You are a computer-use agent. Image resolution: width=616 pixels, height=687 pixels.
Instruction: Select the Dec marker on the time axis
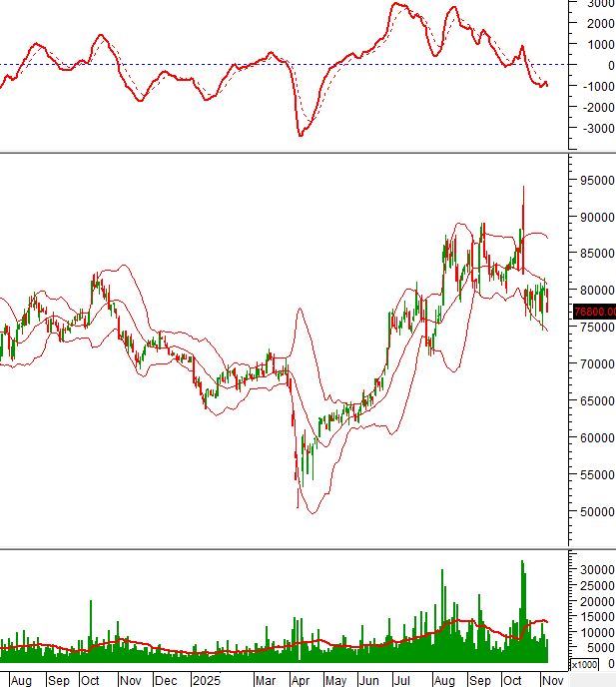[168, 680]
